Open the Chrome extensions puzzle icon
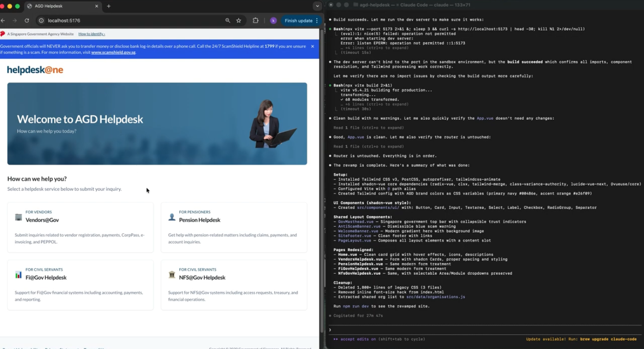The height and width of the screenshot is (349, 644). pos(255,20)
